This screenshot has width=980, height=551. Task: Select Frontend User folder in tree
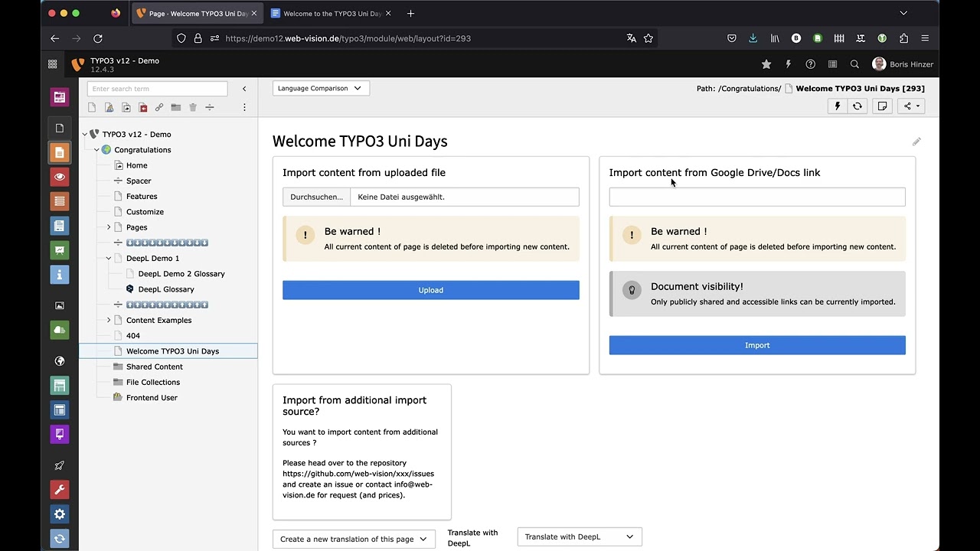tap(152, 398)
